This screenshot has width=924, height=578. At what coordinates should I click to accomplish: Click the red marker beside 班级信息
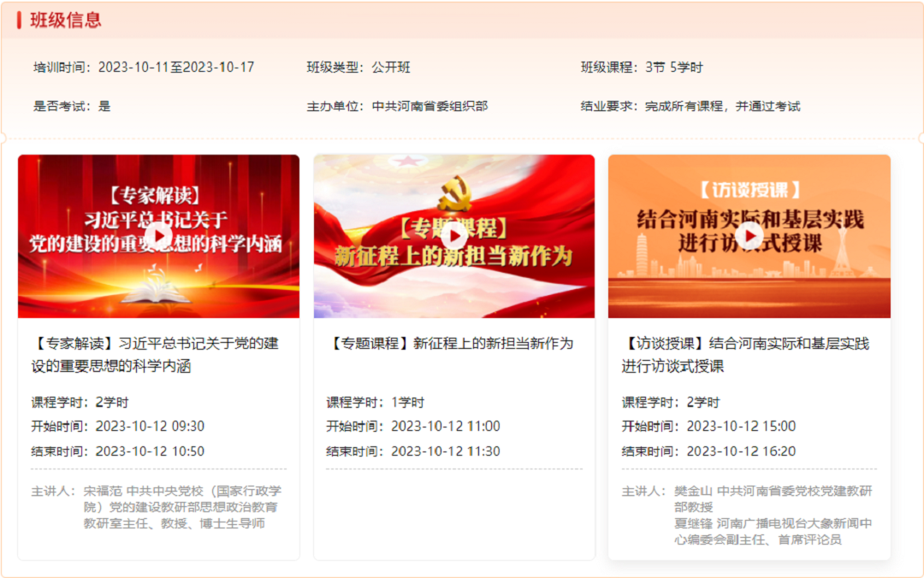(18, 20)
